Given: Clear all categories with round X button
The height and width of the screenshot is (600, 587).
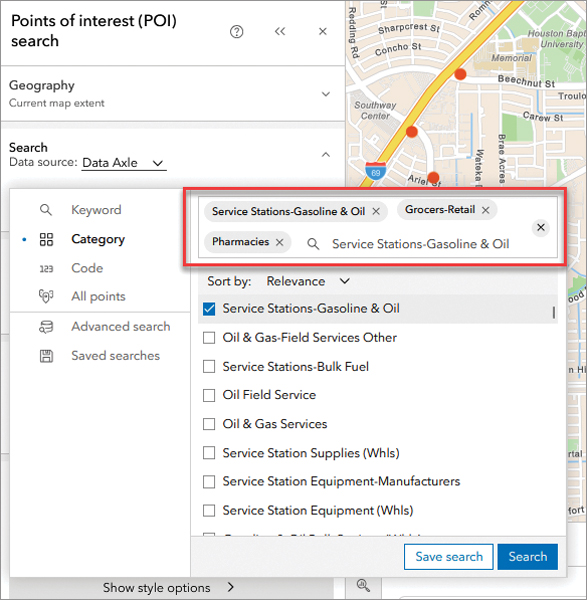Looking at the screenshot, I should tap(541, 227).
